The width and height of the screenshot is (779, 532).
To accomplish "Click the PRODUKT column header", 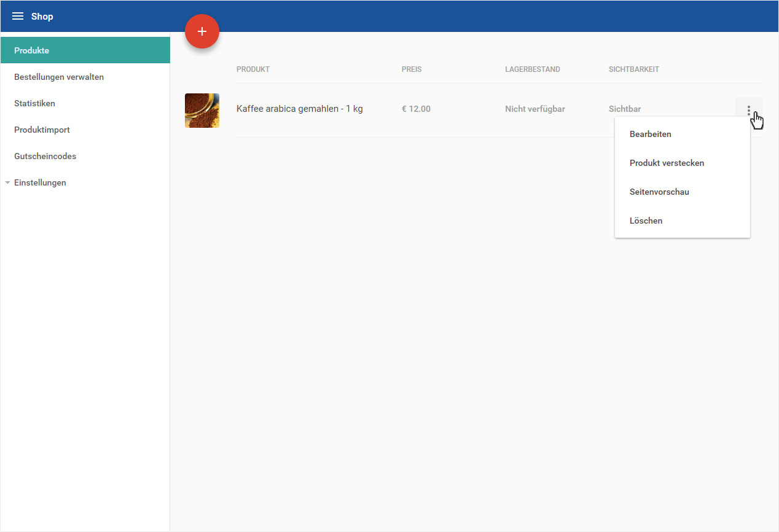I will point(253,69).
